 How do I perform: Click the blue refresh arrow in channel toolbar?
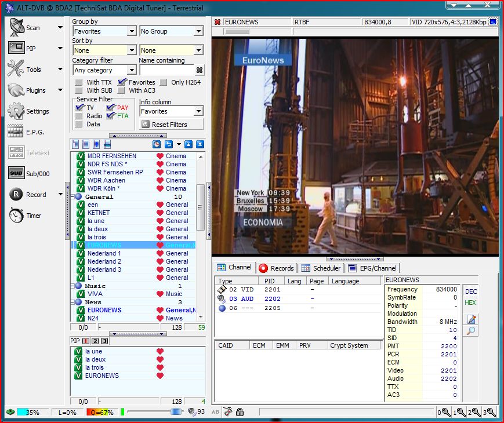coord(169,144)
